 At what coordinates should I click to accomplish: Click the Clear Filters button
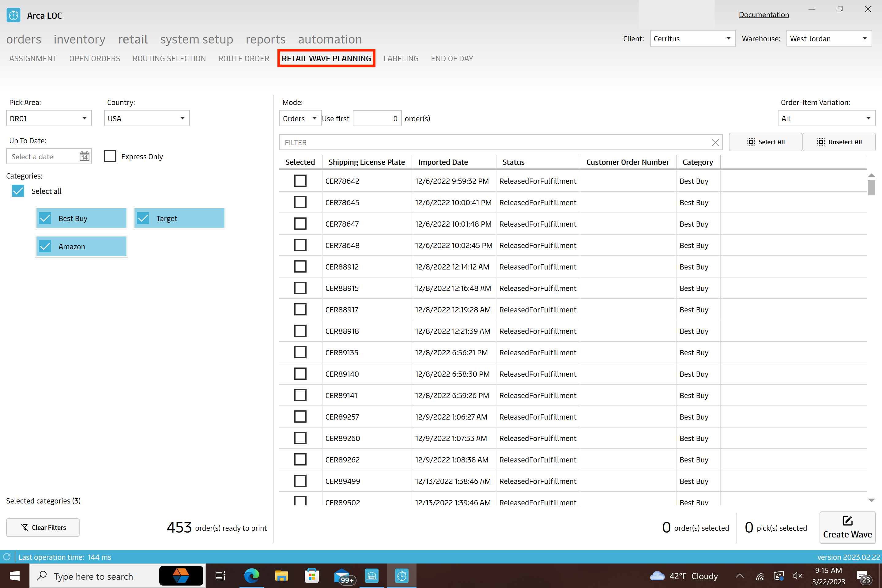(43, 527)
